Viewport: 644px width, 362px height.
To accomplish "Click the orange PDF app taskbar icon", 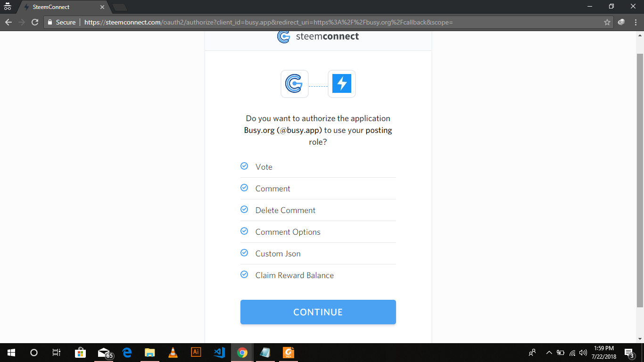I will 289,353.
